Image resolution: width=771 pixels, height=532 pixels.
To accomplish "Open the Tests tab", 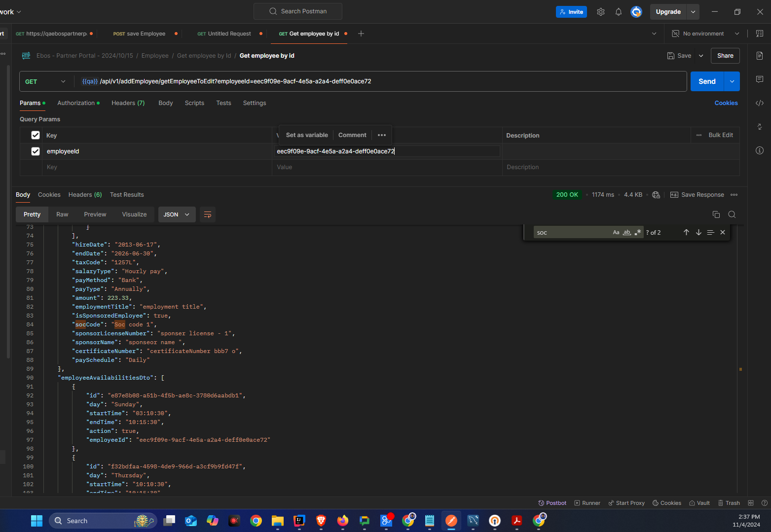I will coord(223,103).
